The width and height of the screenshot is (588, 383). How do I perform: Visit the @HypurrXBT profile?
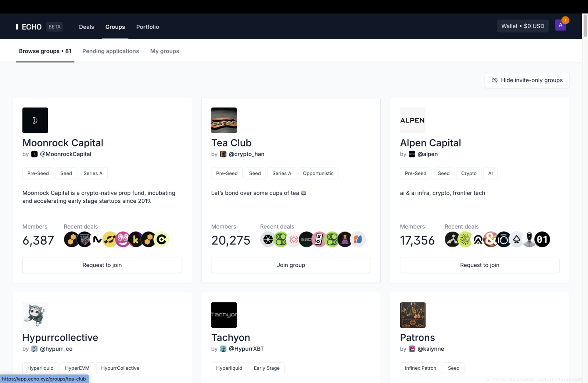coord(246,349)
